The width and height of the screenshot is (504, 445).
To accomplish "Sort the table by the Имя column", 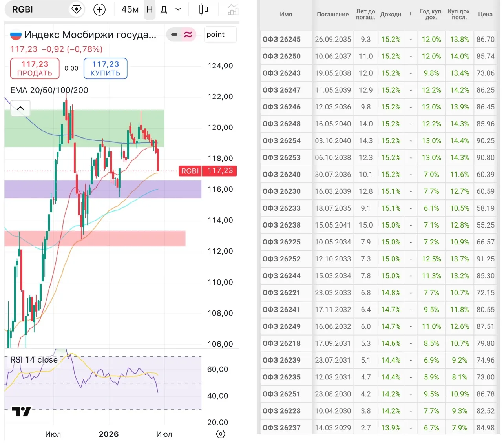I will click(286, 15).
